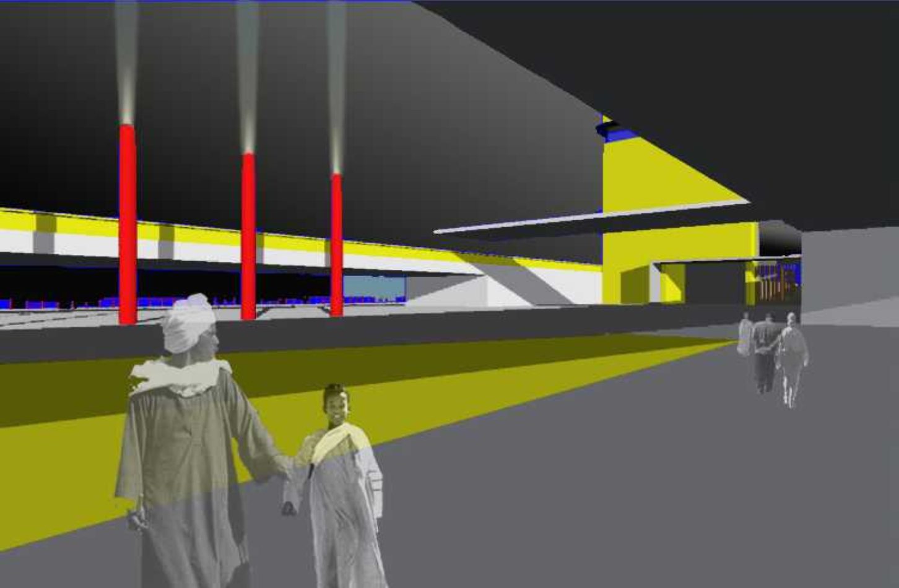Click the smiling child's face
The width and height of the screenshot is (899, 588).
tap(337, 407)
